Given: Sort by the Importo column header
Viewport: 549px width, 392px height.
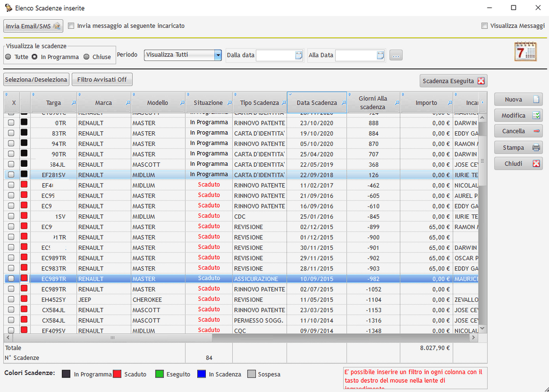Looking at the screenshot, I should click(x=426, y=103).
